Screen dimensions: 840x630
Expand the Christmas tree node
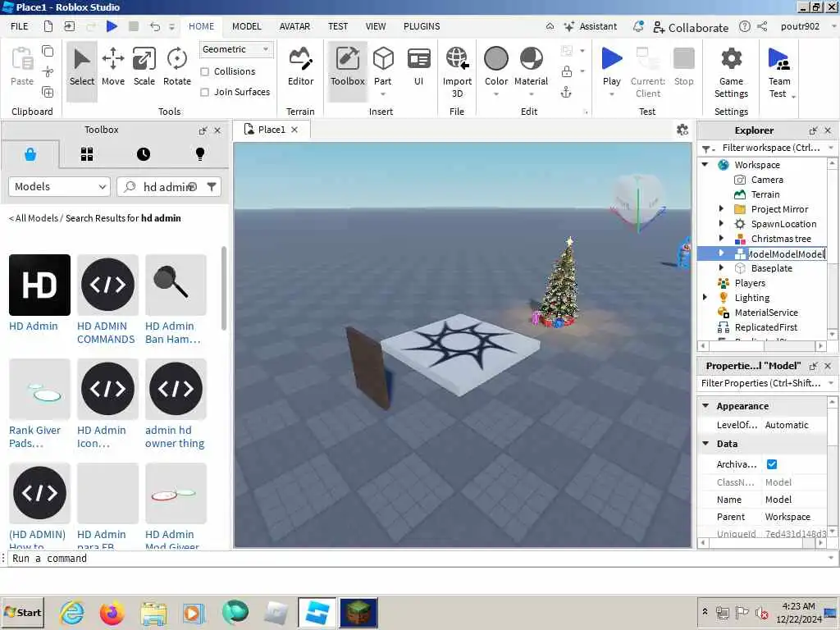pos(721,239)
